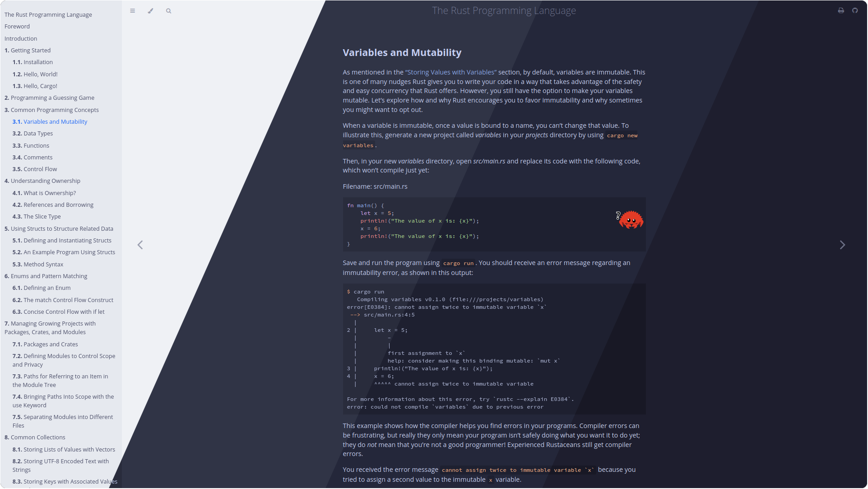The height and width of the screenshot is (489, 868).
Task: Click the print icon in toolbar
Action: click(x=840, y=10)
